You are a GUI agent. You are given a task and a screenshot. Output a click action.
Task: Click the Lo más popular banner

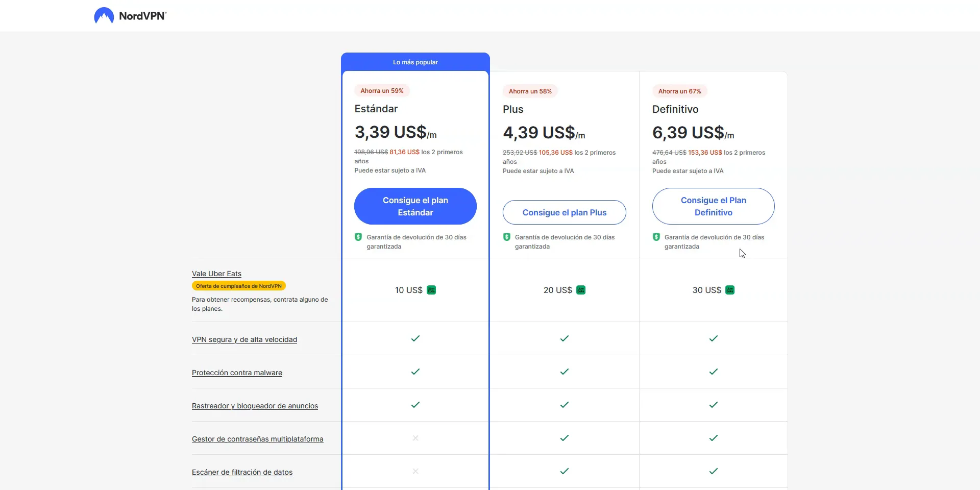pyautogui.click(x=415, y=62)
